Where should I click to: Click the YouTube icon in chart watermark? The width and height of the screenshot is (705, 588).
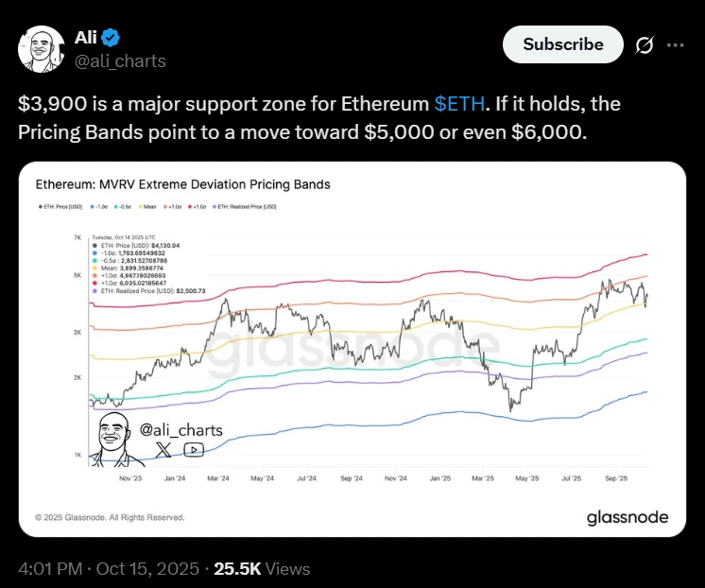click(x=194, y=450)
